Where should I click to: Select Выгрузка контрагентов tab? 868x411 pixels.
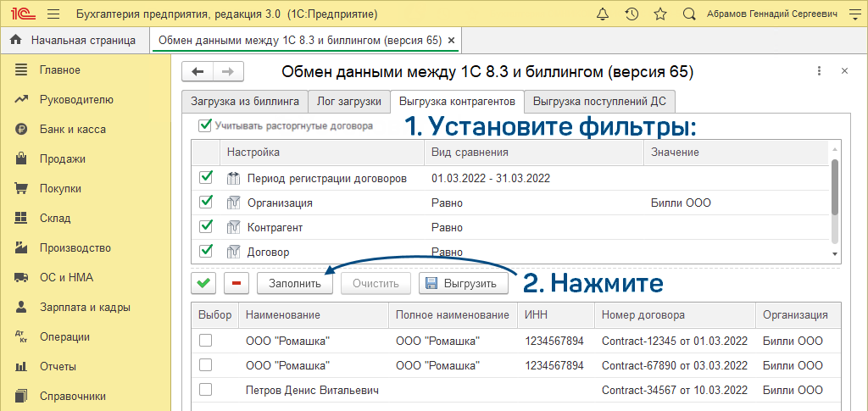(457, 102)
